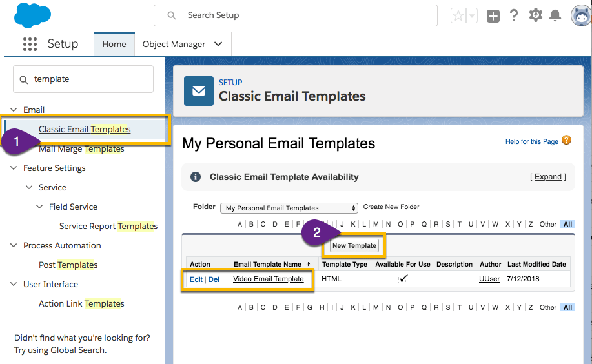The width and height of the screenshot is (592, 364).
Task: Click the Last Modified Date column header
Action: coord(536,265)
